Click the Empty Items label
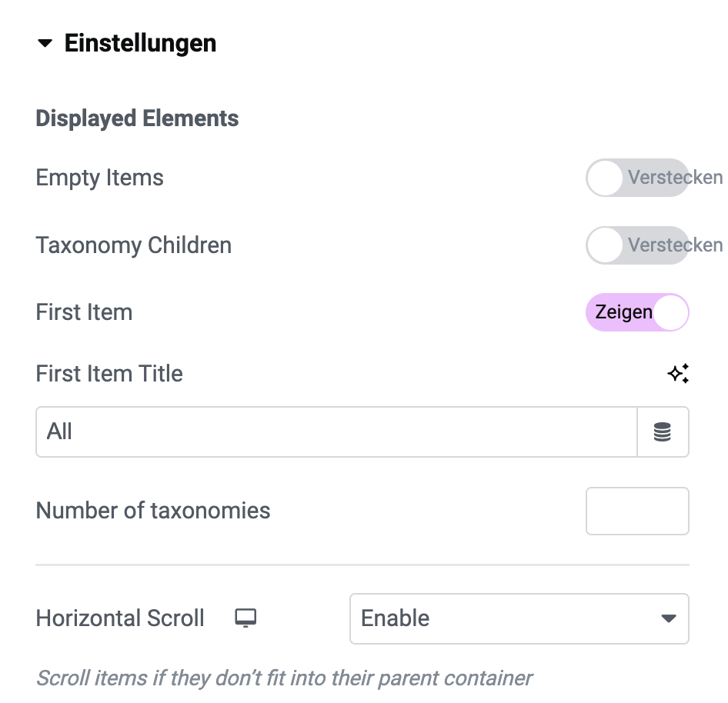 [x=99, y=178]
